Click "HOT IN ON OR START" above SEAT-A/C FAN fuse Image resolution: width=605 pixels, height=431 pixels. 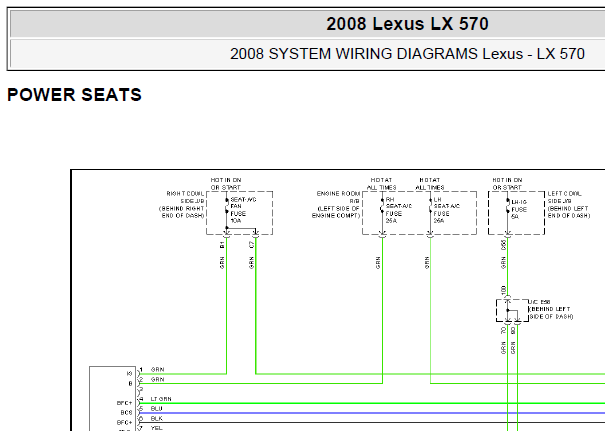[x=226, y=184]
